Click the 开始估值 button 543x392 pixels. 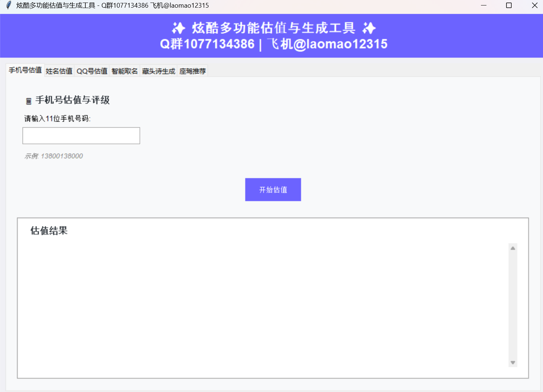[273, 189]
